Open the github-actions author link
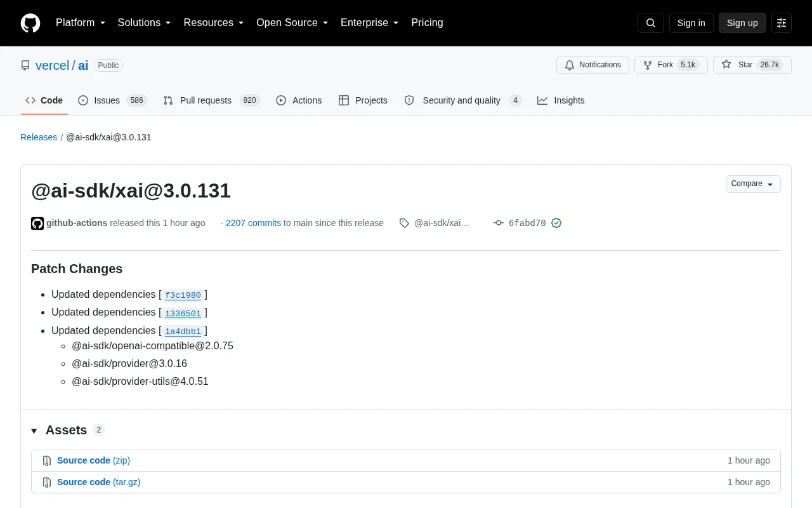Image resolution: width=812 pixels, height=508 pixels. point(77,223)
